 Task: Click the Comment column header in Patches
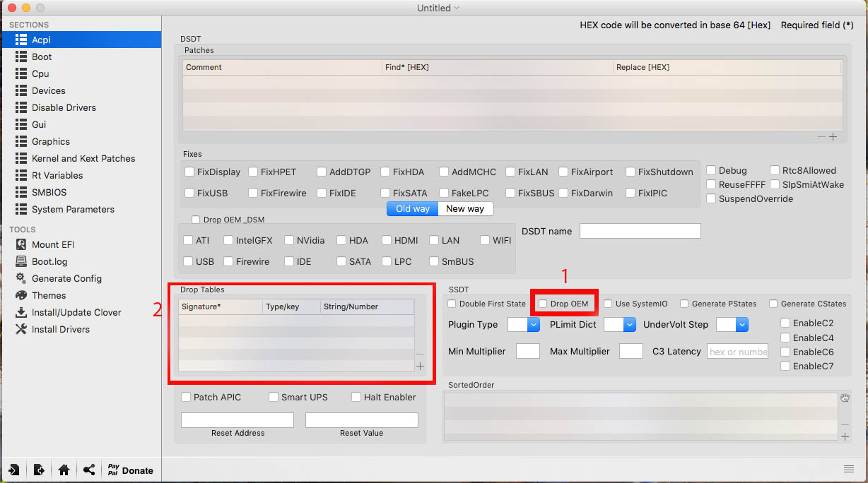[x=282, y=67]
